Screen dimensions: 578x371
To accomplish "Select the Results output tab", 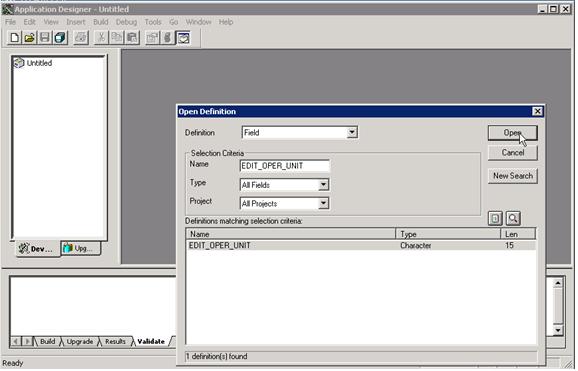I will click(115, 341).
